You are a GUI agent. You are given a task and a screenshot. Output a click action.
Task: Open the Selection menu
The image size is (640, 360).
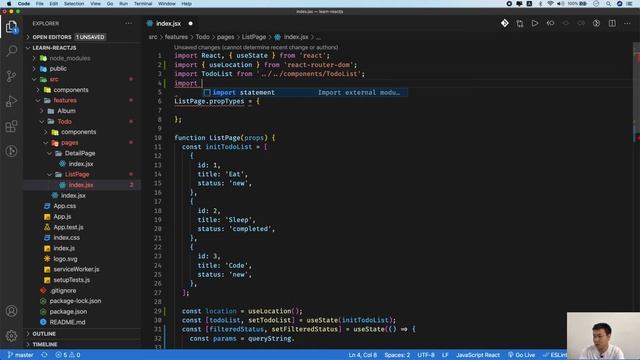74,4
